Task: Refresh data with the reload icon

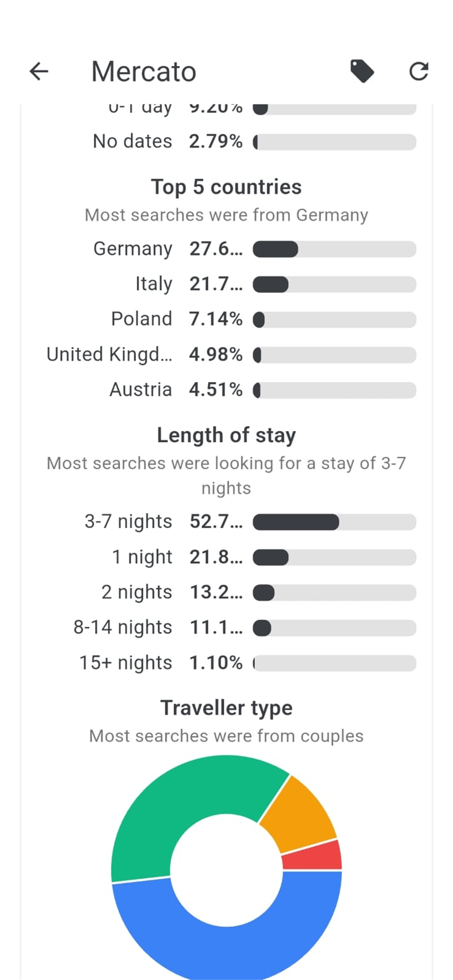Action: (x=419, y=71)
